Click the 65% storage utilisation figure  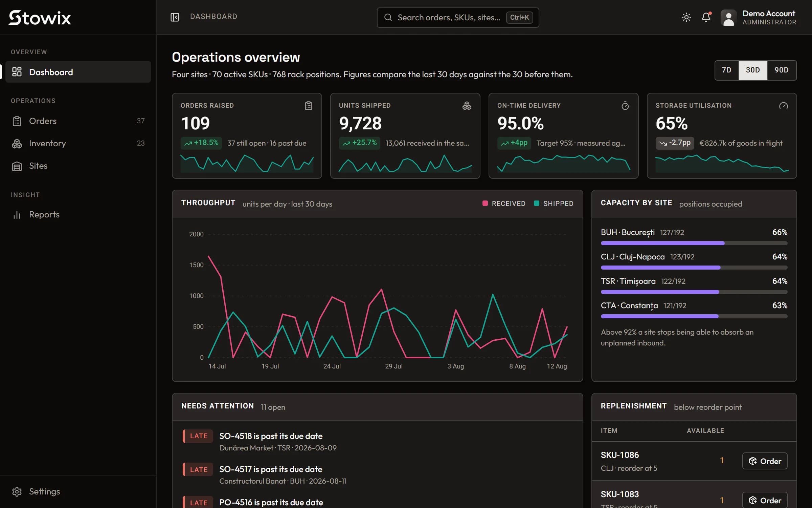pyautogui.click(x=672, y=123)
